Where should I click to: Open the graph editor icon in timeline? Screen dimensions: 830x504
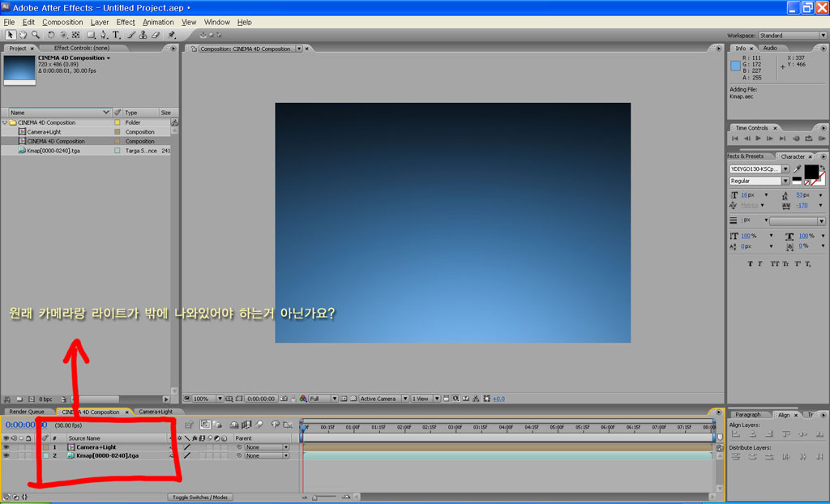point(288,425)
